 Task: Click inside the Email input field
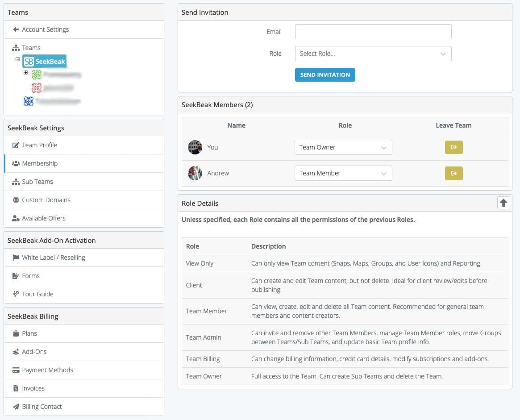tap(373, 31)
